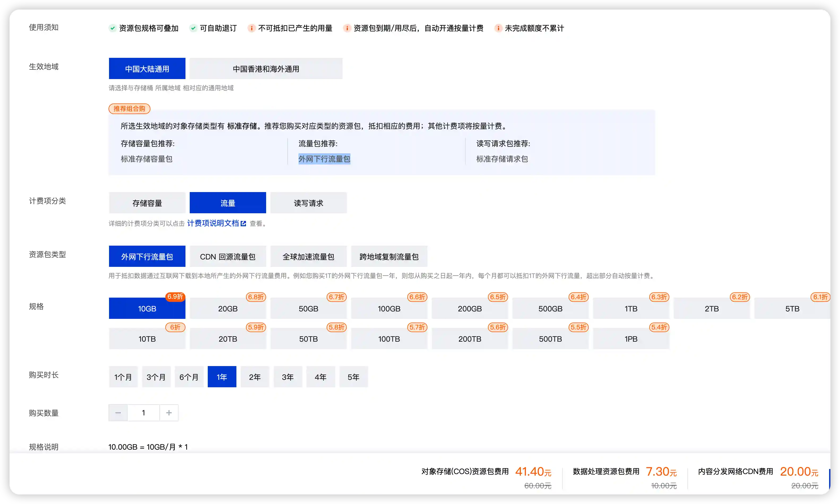840x504 pixels.
Task: Select CDN 回源流量包 resource type
Action: [x=228, y=257]
